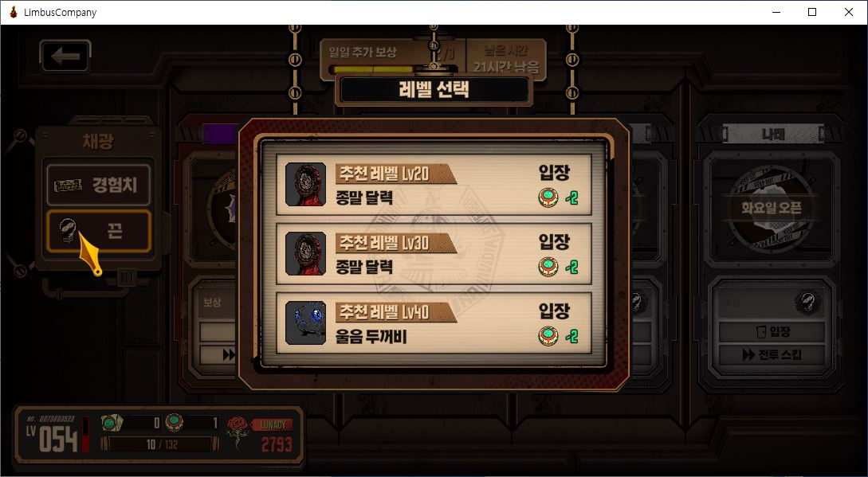
Task: Click the enkephalin module icon in status bar
Action: 175,424
